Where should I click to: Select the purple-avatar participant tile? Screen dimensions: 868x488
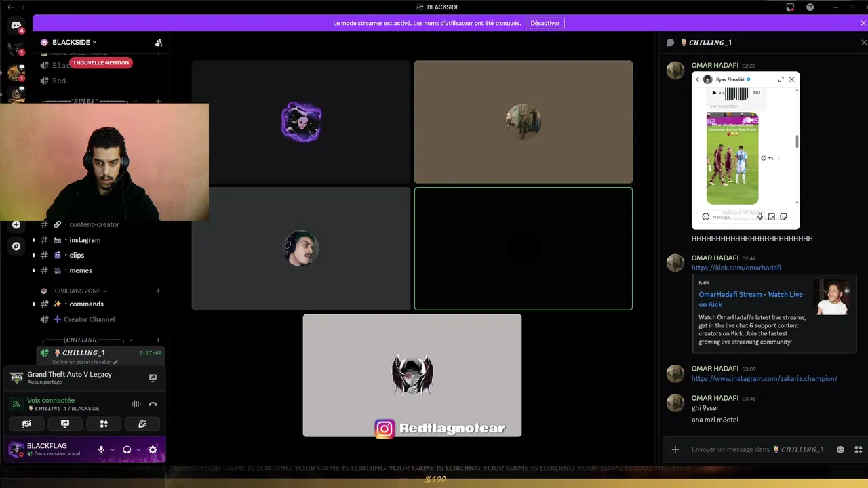[301, 122]
